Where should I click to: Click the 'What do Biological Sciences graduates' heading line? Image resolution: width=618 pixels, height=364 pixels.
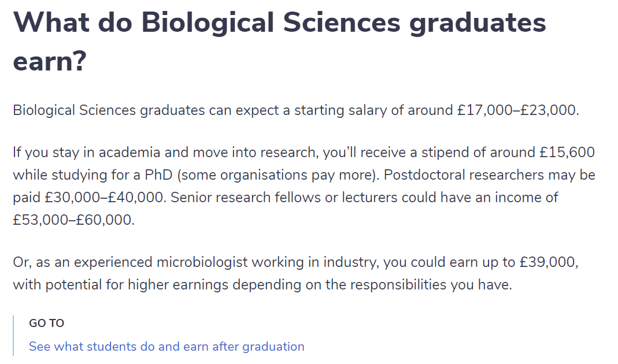(x=279, y=23)
